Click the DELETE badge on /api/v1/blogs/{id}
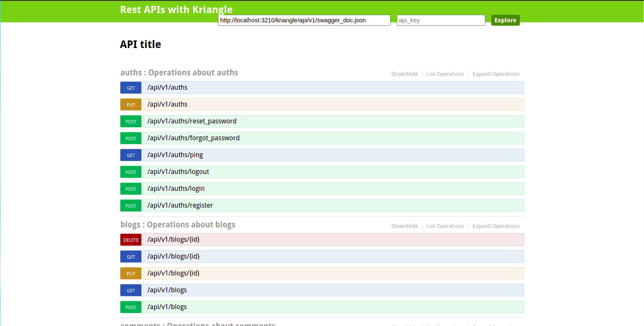 [130, 240]
